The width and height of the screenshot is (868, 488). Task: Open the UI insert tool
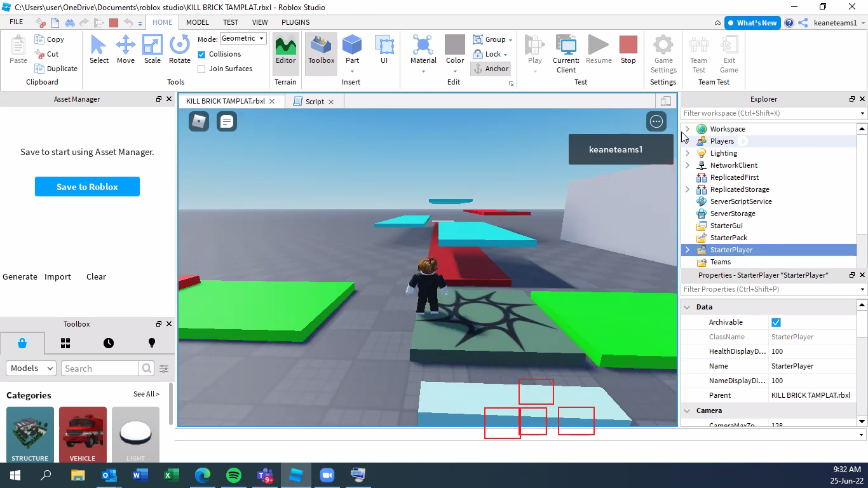(x=384, y=50)
